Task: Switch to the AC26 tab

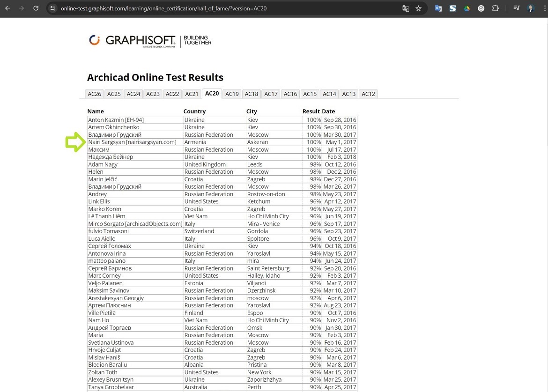Action: (x=94, y=94)
